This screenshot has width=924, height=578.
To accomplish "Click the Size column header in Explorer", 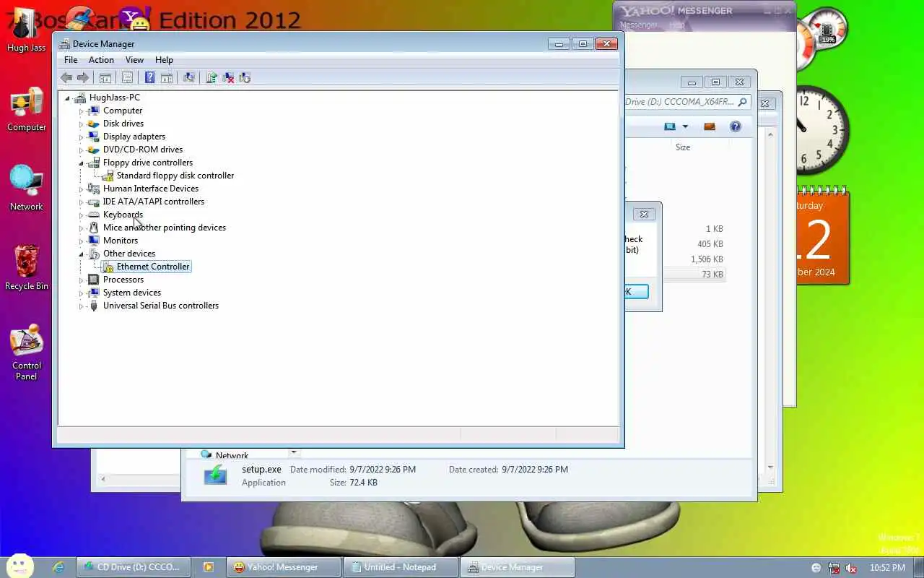I will 682,147.
